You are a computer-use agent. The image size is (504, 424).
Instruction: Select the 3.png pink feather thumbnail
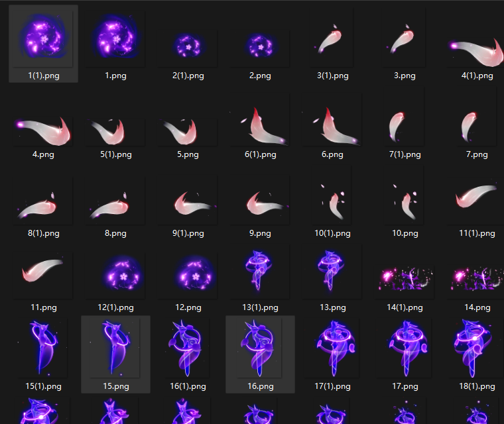405,40
